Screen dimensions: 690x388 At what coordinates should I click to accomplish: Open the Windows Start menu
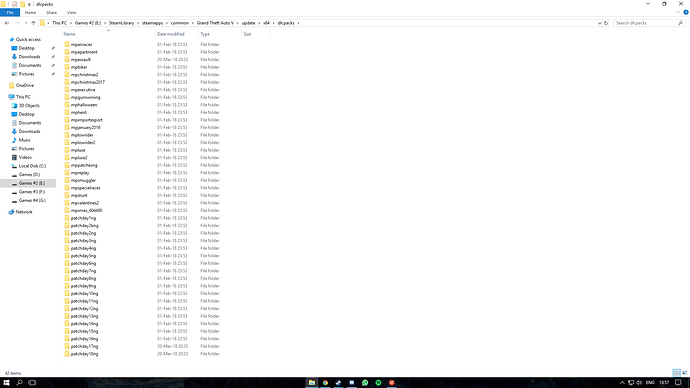[x=6, y=383]
